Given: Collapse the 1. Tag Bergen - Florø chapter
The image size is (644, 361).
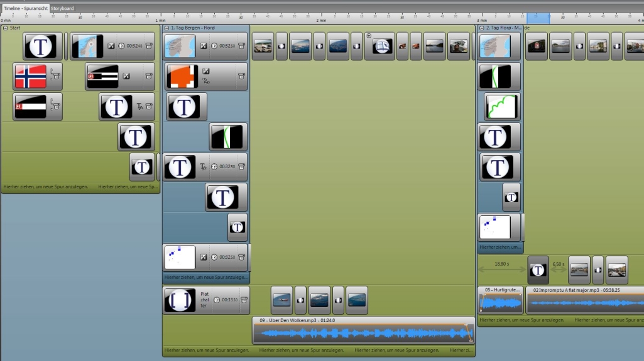Looking at the screenshot, I should point(166,28).
